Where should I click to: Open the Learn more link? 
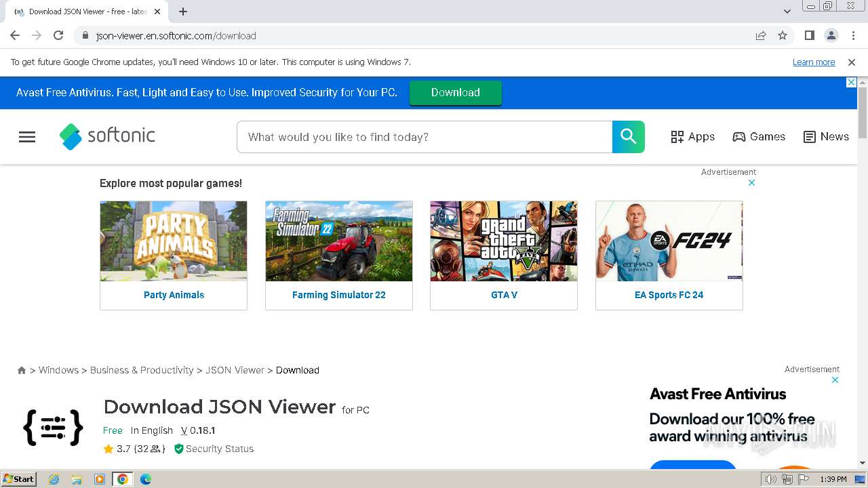coord(814,62)
